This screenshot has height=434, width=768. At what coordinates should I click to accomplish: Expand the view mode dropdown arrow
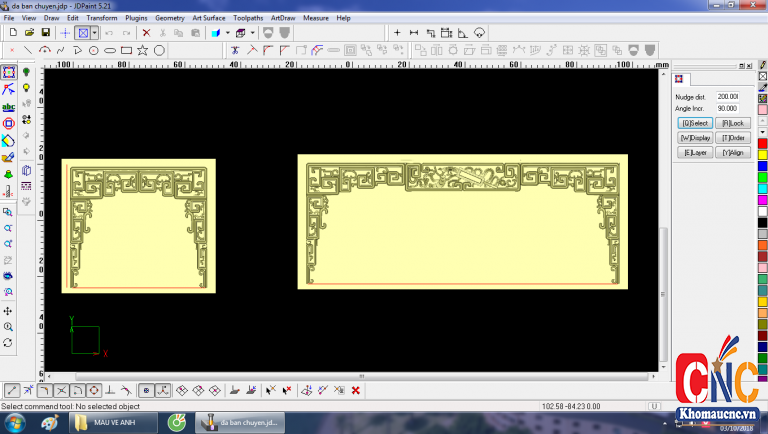[96, 33]
